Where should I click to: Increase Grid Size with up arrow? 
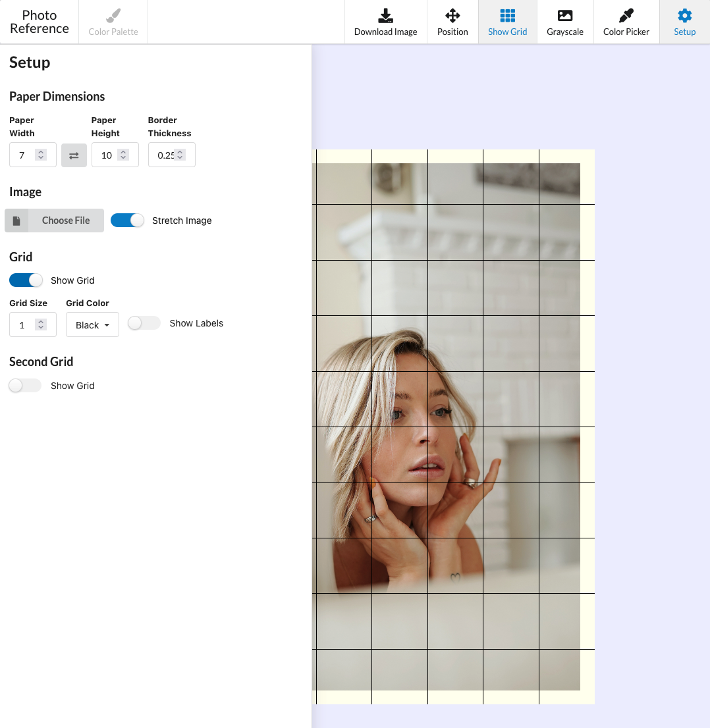click(x=41, y=322)
